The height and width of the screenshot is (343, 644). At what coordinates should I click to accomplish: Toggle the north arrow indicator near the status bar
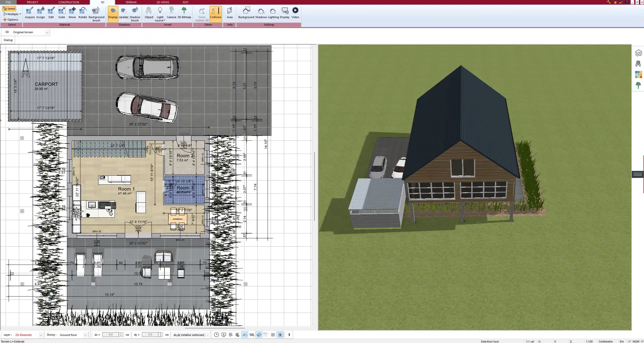point(280,335)
